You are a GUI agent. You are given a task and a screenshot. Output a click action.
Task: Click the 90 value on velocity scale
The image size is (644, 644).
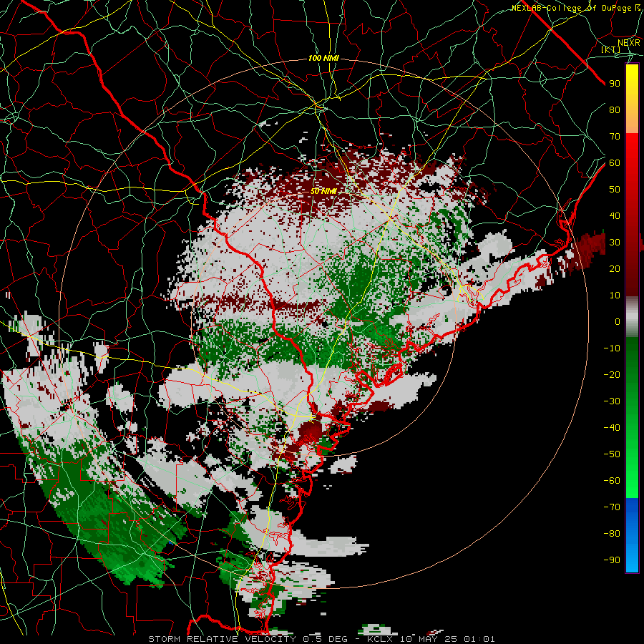click(x=615, y=84)
